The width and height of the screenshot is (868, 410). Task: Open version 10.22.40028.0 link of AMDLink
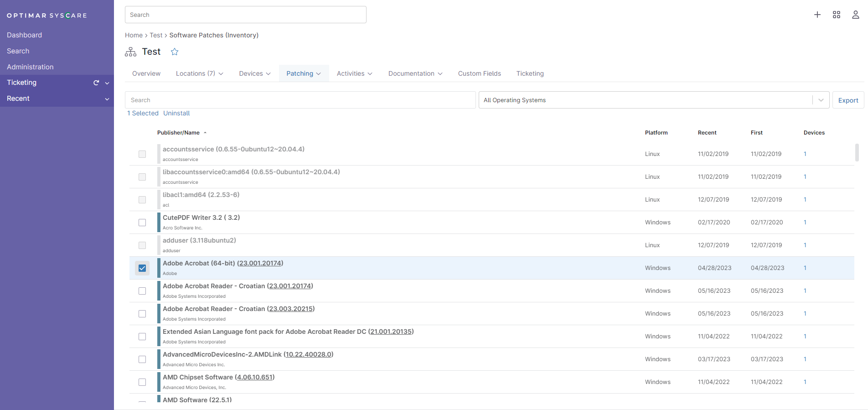[x=308, y=354]
